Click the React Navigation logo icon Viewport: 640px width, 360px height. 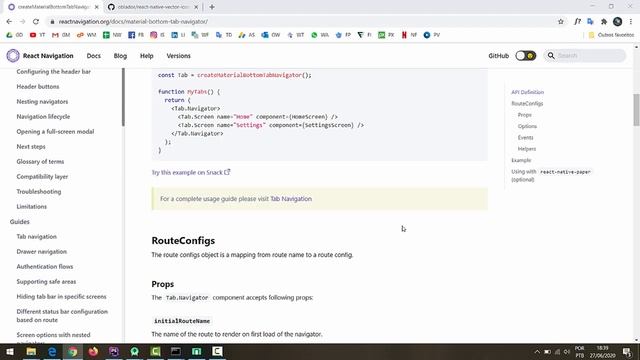[x=13, y=56]
